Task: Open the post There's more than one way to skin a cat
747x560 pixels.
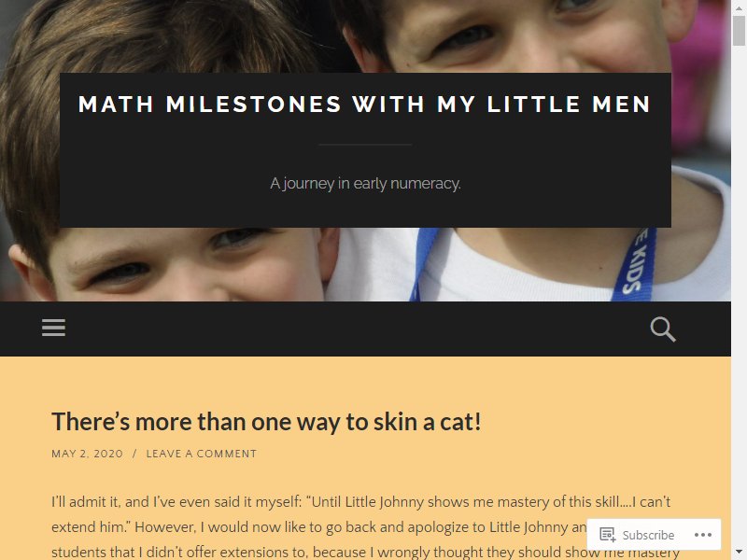Action: pyautogui.click(x=266, y=422)
